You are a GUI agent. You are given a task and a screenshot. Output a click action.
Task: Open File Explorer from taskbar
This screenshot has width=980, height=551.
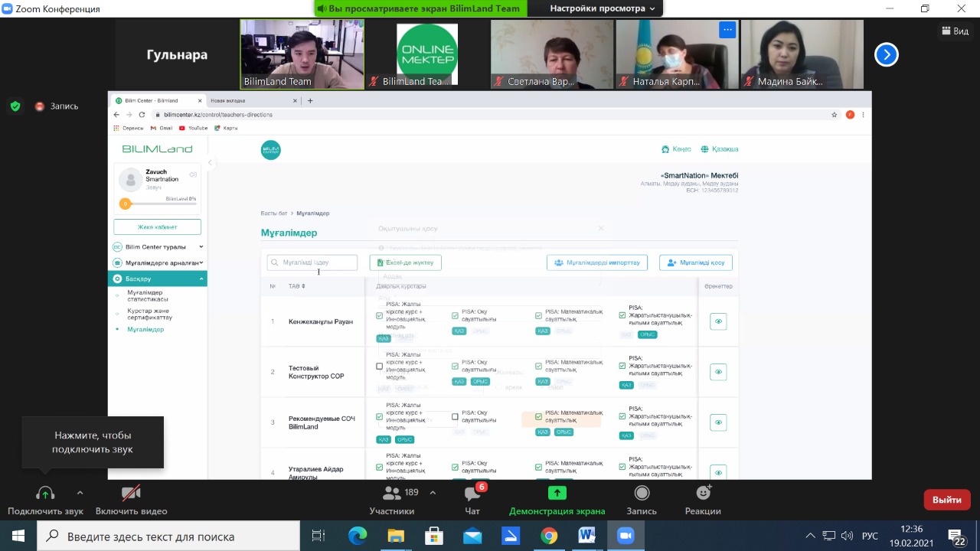pos(396,536)
